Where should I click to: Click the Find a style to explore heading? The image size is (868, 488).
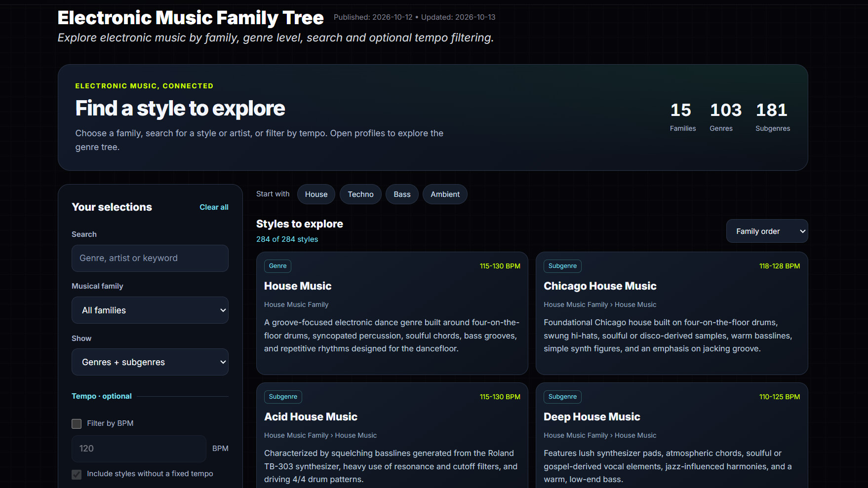click(180, 109)
